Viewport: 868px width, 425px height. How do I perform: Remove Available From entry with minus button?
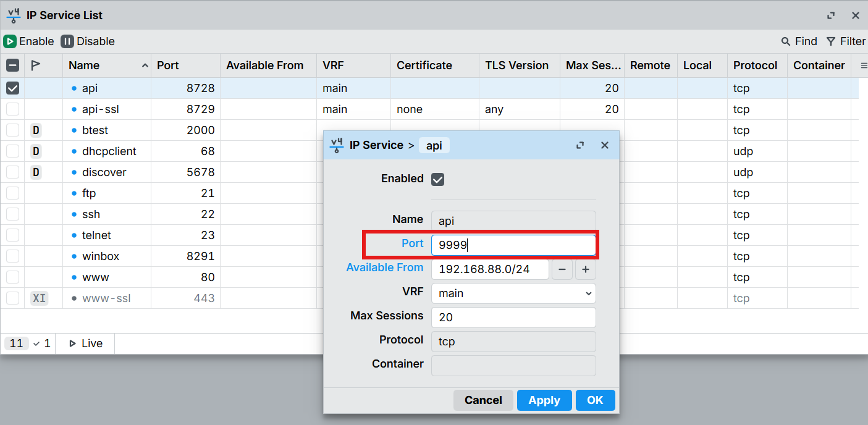[x=562, y=269]
